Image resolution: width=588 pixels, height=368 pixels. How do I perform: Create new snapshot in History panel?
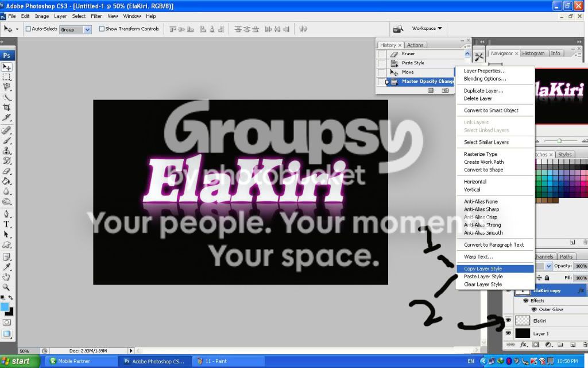point(445,90)
